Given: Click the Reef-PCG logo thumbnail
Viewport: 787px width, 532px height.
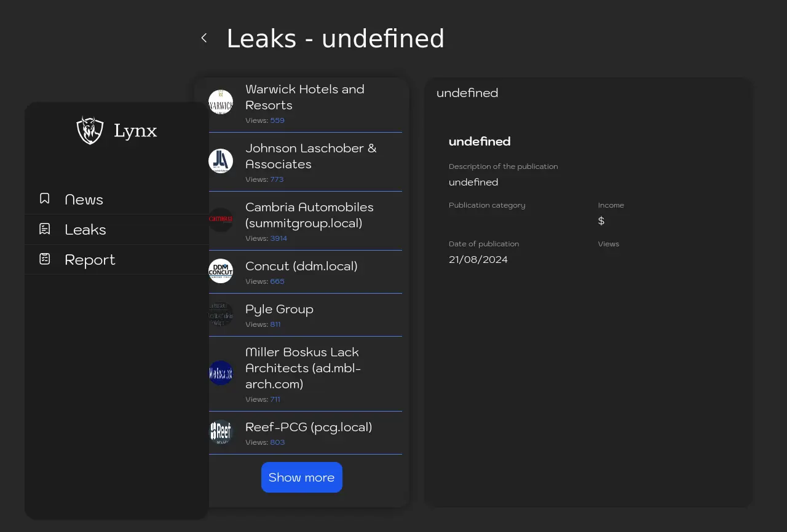Looking at the screenshot, I should coord(221,432).
